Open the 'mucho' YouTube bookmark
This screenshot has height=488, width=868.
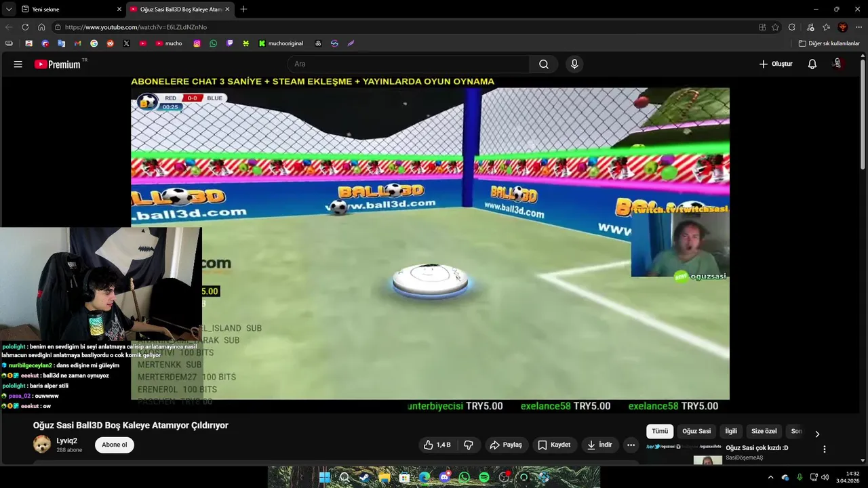[169, 43]
